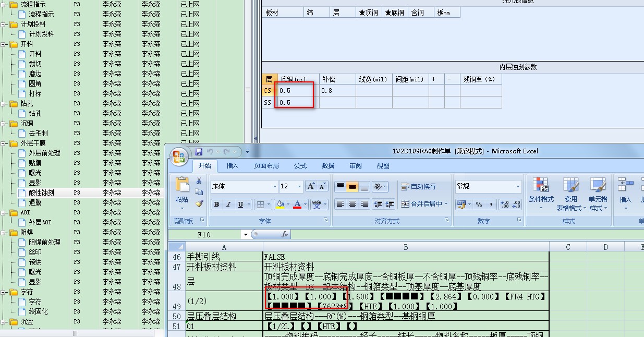Click the fx insert function icon

pos(285,235)
